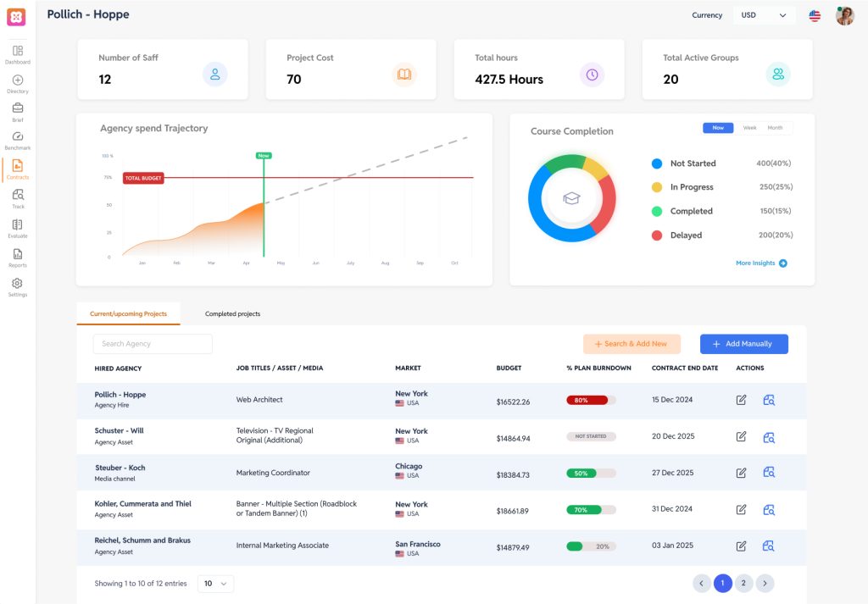The width and height of the screenshot is (868, 604).
Task: Open the More Insights link
Action: coord(760,263)
